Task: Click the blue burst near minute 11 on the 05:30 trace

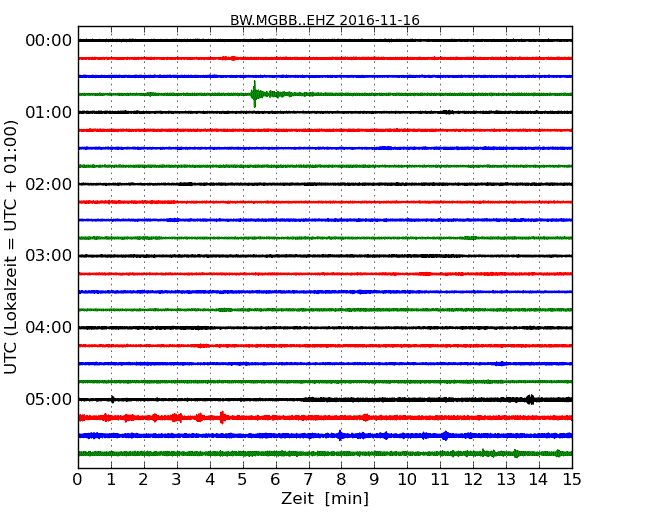Action: point(445,435)
